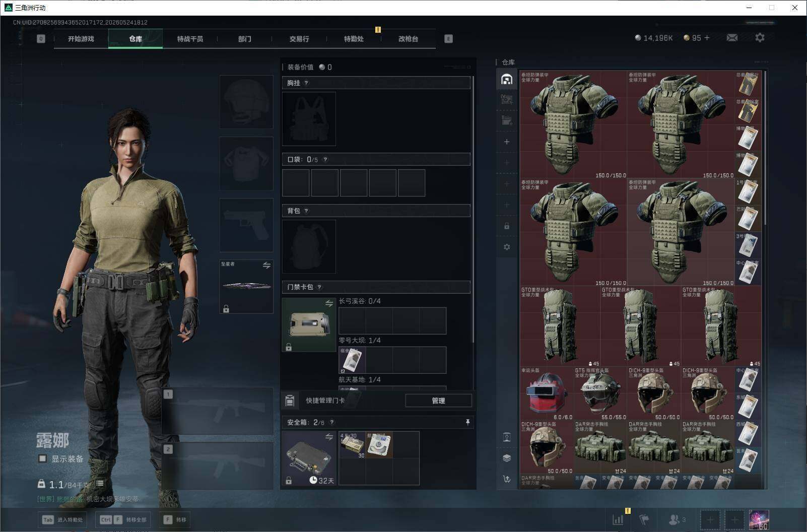Select the main stash icon in 仓库 sidebar
The width and height of the screenshot is (807, 532).
507,79
